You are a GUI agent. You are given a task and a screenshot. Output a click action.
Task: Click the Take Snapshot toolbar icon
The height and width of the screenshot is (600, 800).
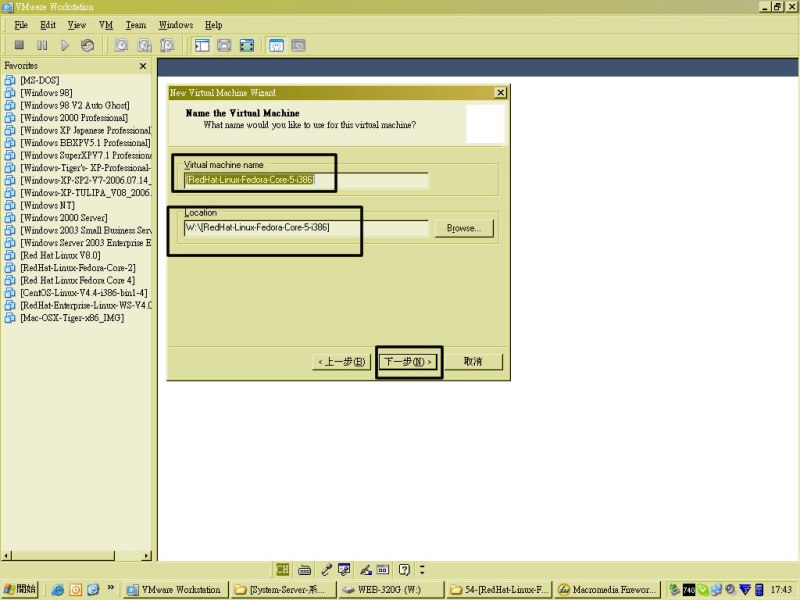pyautogui.click(x=121, y=45)
